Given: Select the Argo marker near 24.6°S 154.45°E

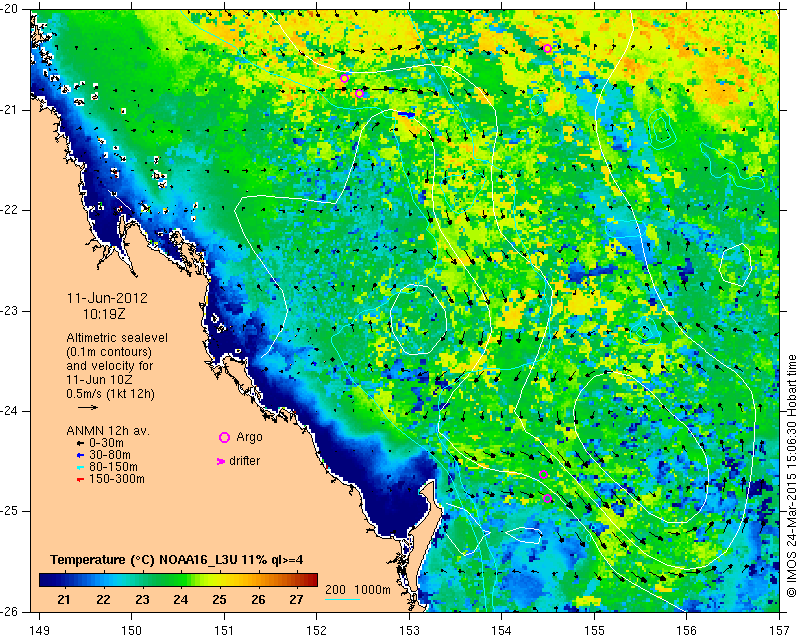Looking at the screenshot, I should click(x=543, y=475).
